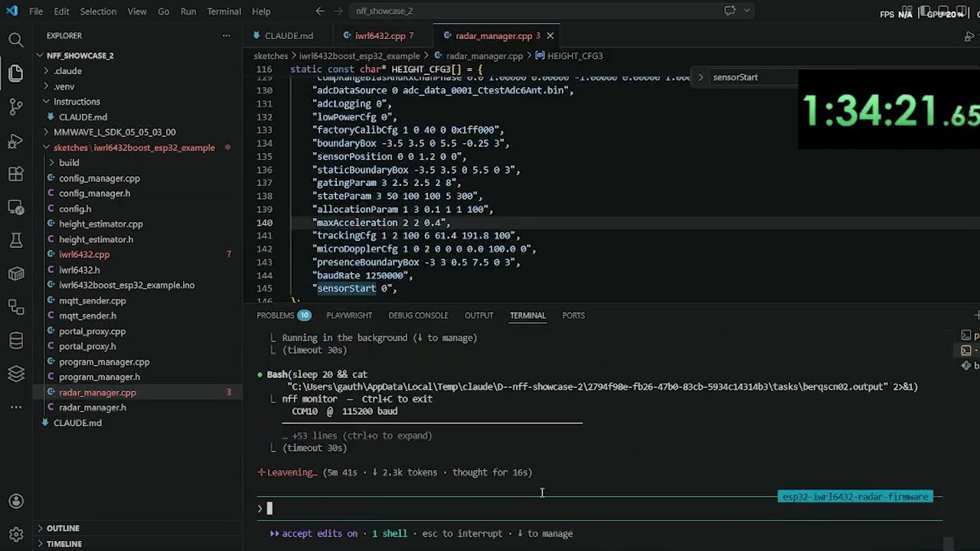Click the additional views ellipsis in activity bar
The height and width of the screenshot is (551, 980).
tap(15, 406)
